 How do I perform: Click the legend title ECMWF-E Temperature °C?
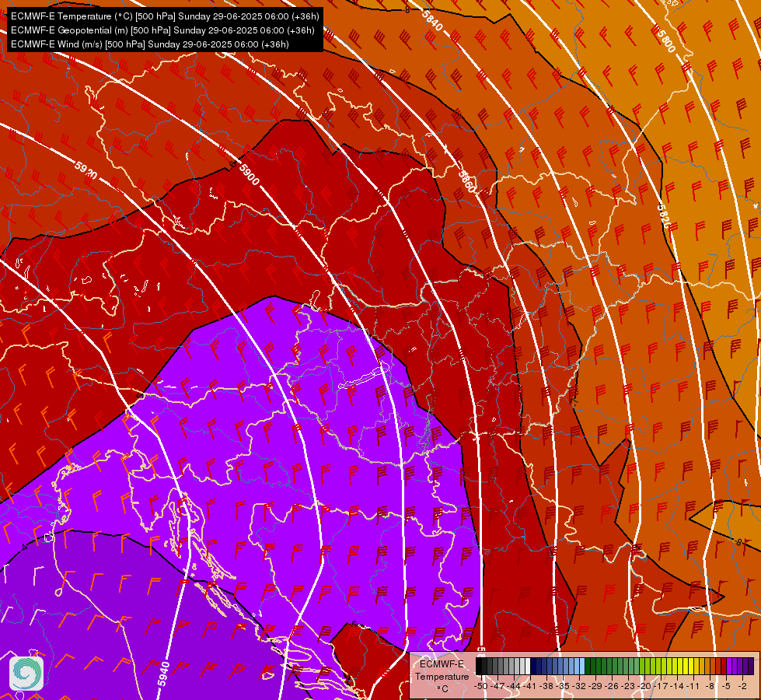coord(442,676)
